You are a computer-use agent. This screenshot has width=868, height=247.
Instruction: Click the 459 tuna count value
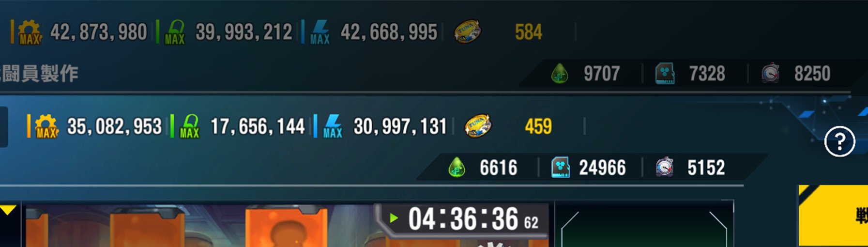(x=538, y=127)
